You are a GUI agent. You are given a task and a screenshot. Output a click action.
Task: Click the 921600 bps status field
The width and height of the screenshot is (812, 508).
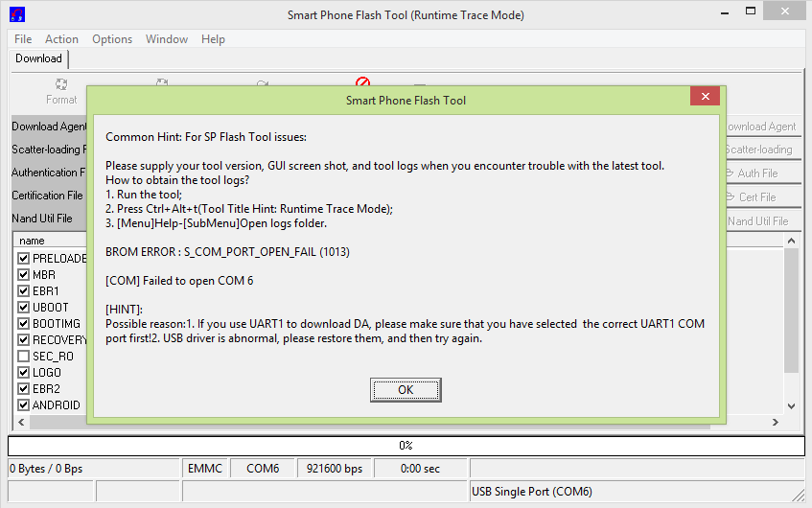pyautogui.click(x=334, y=469)
